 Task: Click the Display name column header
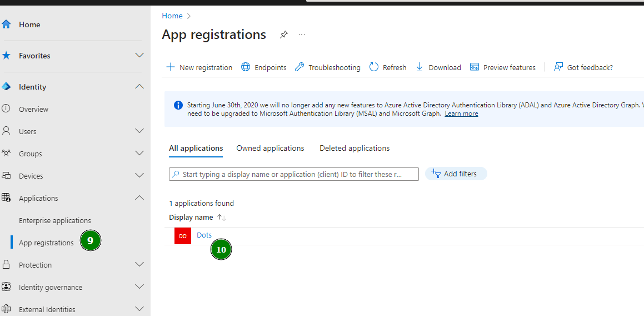coord(191,217)
